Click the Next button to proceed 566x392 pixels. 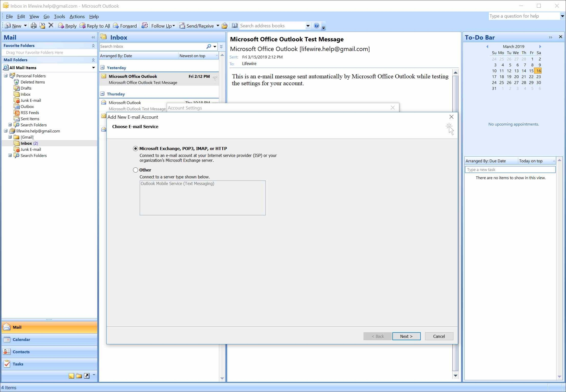coord(406,336)
